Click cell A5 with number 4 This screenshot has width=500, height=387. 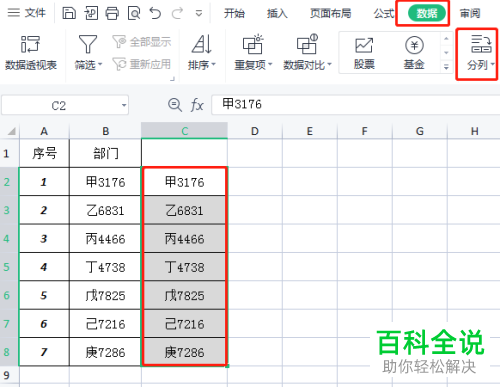click(44, 267)
